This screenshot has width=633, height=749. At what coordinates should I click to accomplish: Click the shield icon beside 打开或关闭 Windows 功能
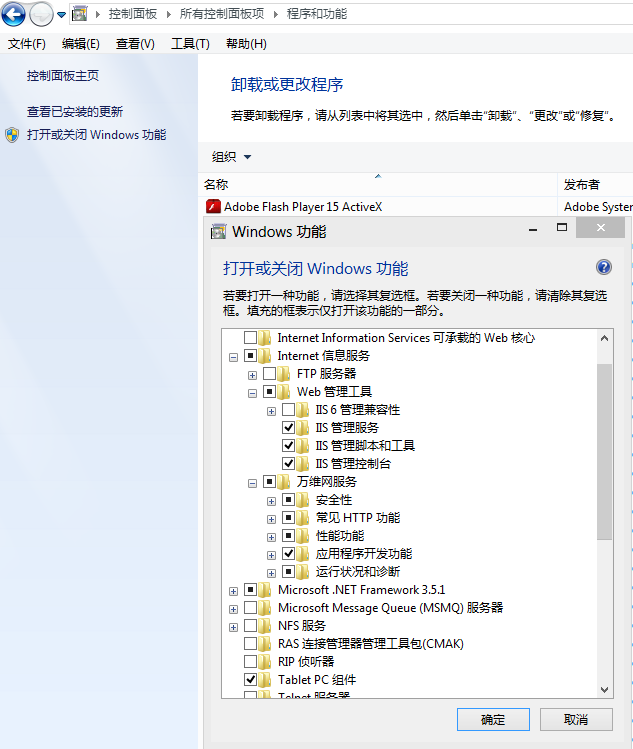tap(12, 135)
